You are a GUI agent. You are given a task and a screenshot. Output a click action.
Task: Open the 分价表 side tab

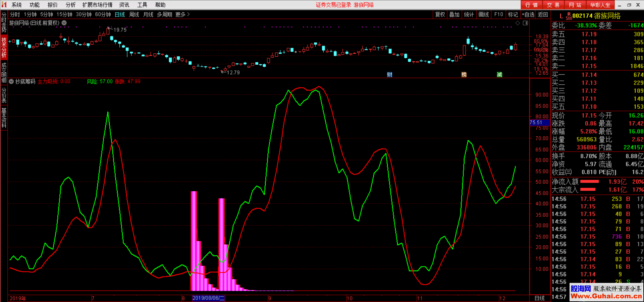pyautogui.click(x=4, y=95)
